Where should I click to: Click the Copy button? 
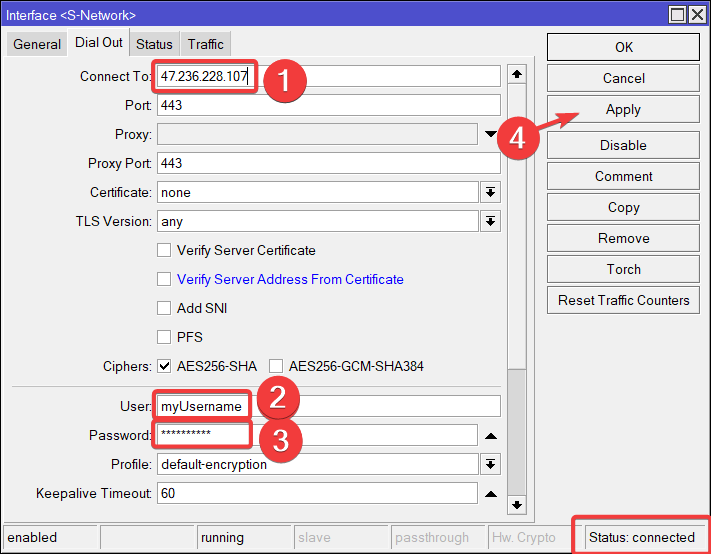(x=623, y=207)
